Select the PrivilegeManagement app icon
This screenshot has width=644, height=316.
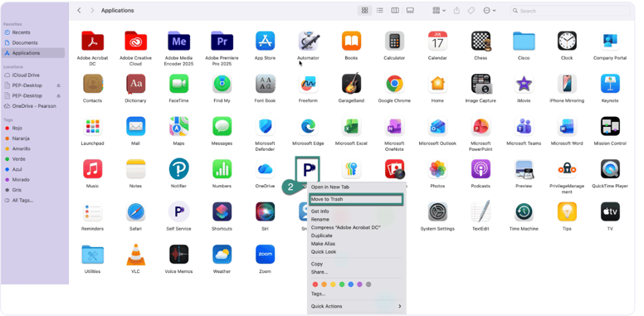[x=567, y=169]
